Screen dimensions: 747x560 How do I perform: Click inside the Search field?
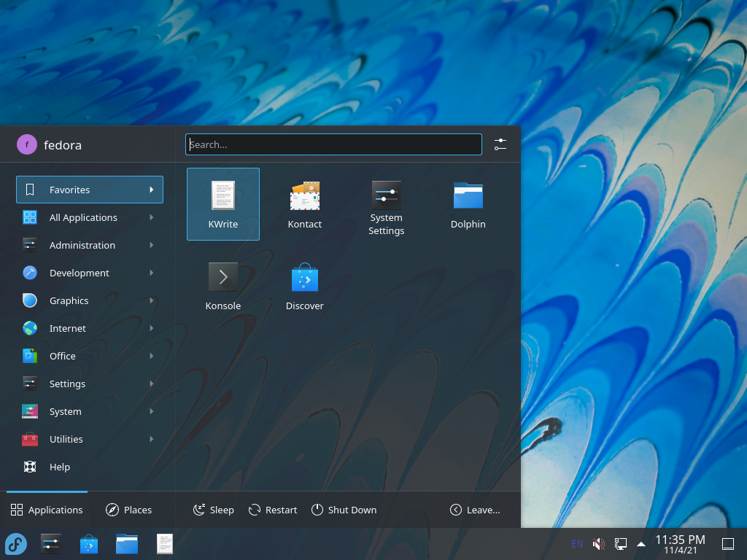point(333,144)
